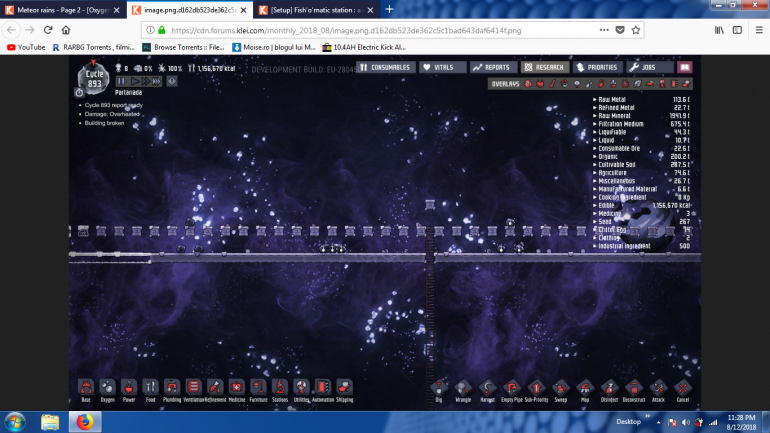The height and width of the screenshot is (433, 770).
Task: Expand the Industrial Ingredient resource category
Action: 642,246
